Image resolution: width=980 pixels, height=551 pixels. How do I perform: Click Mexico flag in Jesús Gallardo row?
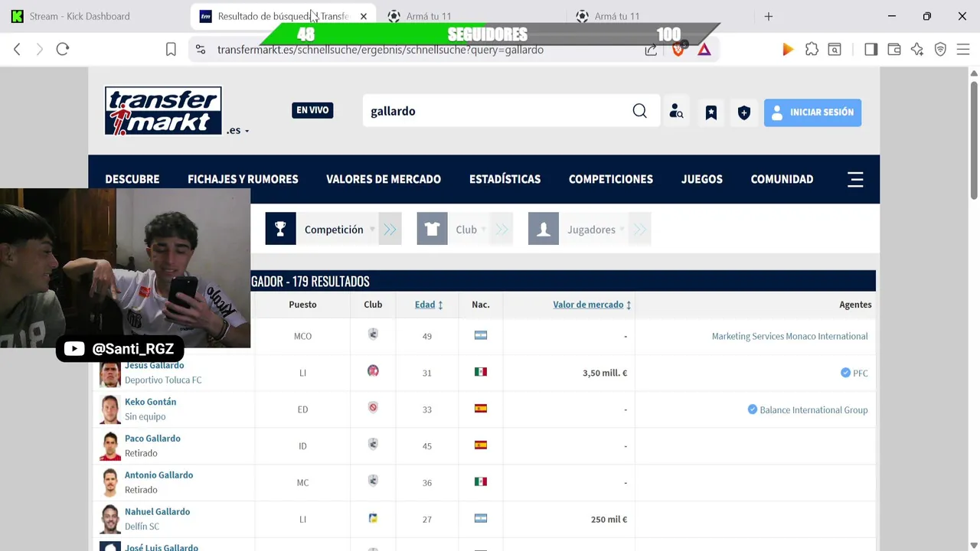[480, 372]
